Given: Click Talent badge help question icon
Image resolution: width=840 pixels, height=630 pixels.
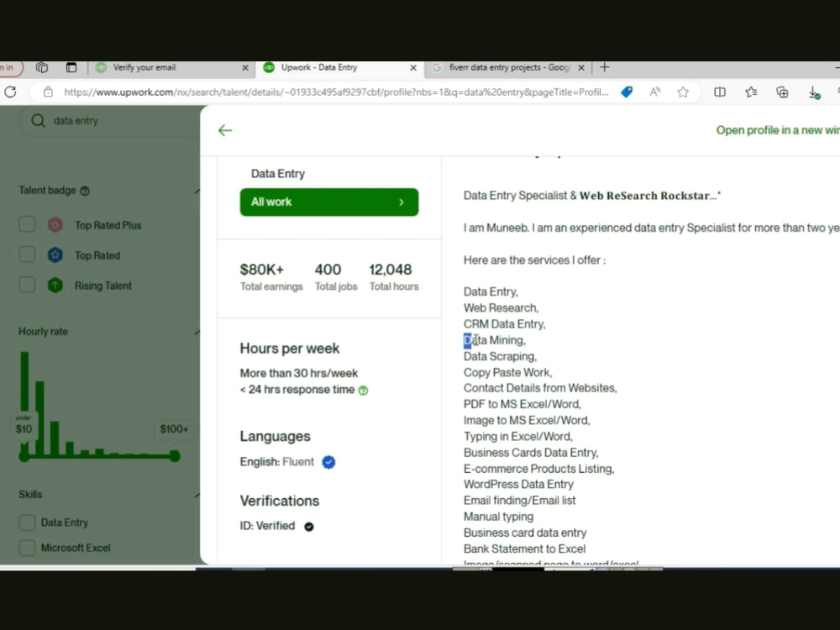Looking at the screenshot, I should (x=85, y=191).
